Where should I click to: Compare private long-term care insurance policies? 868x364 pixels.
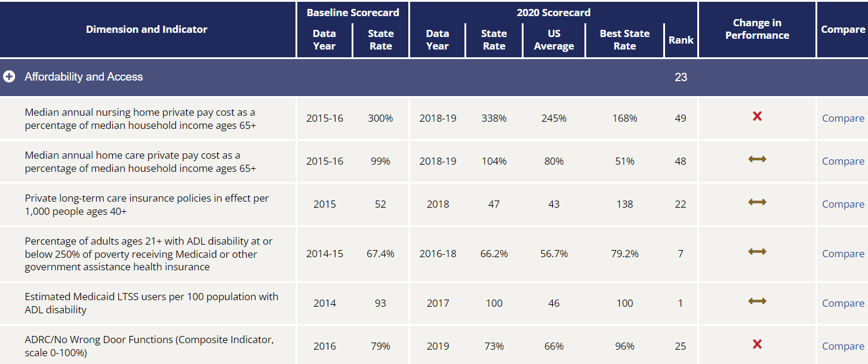tap(843, 204)
